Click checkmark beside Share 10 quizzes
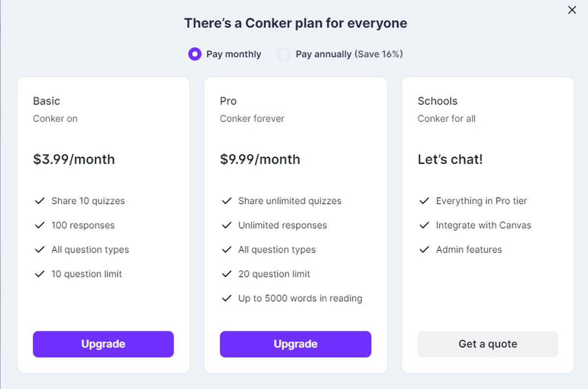588x389 pixels. point(40,201)
